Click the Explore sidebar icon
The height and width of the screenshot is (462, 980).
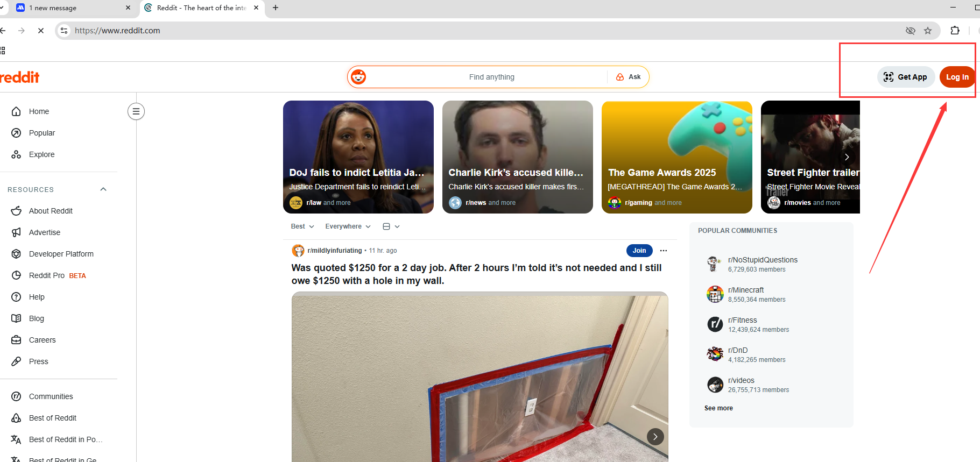[16, 154]
